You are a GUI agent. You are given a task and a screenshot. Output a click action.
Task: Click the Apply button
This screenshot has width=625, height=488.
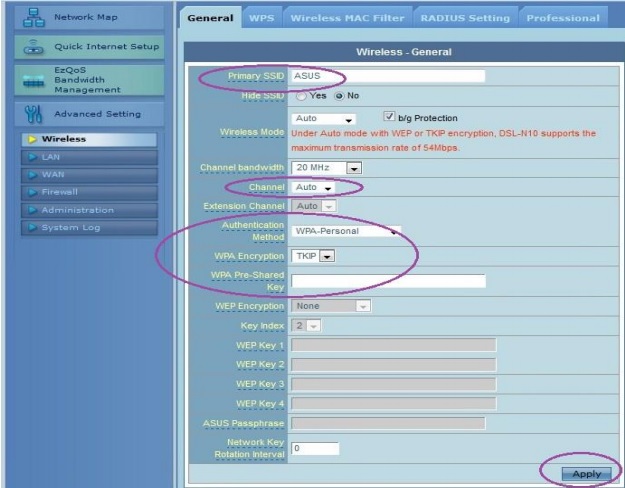(586, 474)
